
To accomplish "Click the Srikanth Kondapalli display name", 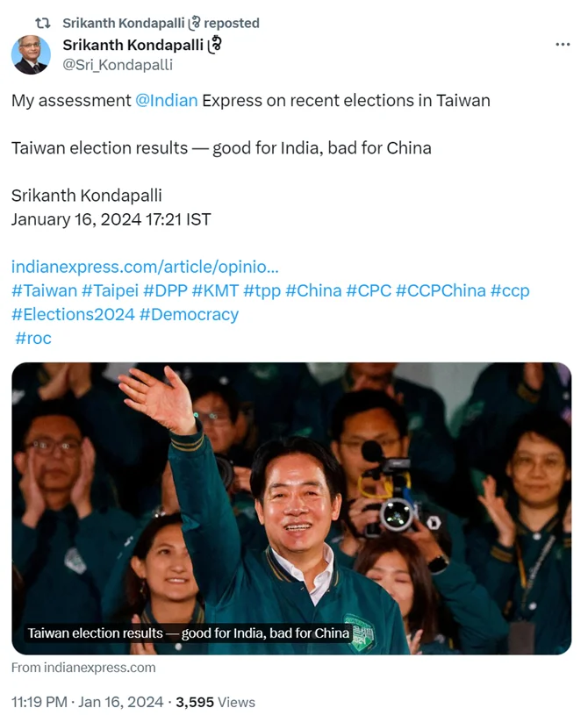I will (133, 45).
